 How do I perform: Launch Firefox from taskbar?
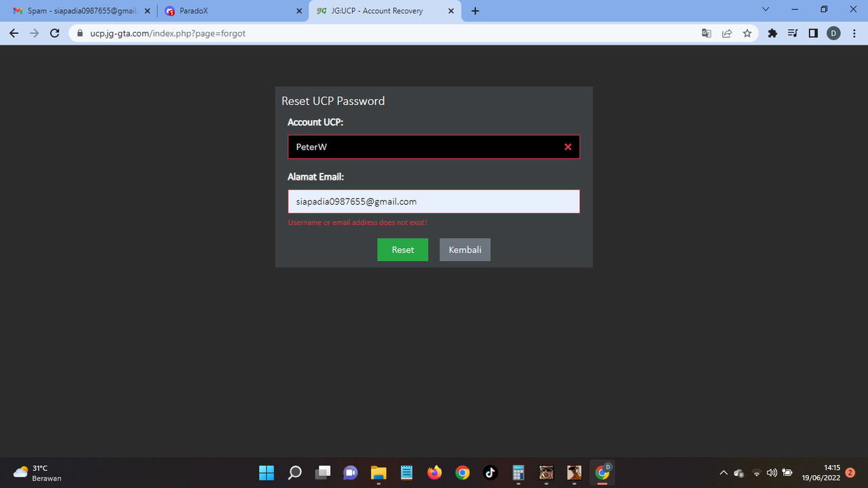point(435,472)
